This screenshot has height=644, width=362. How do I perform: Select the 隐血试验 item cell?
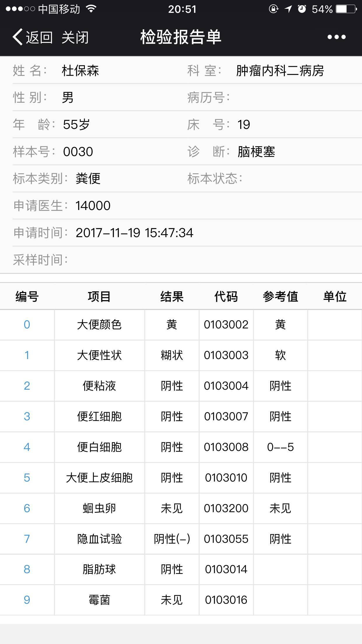[x=99, y=539]
